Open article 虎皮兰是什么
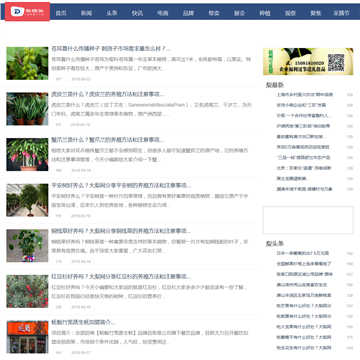 pos(108,94)
